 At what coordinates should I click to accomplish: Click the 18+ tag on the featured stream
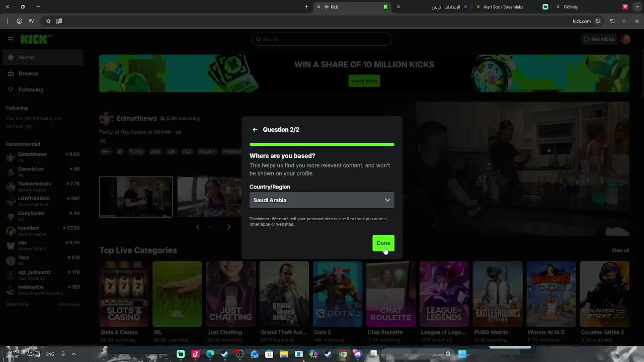[106, 151]
